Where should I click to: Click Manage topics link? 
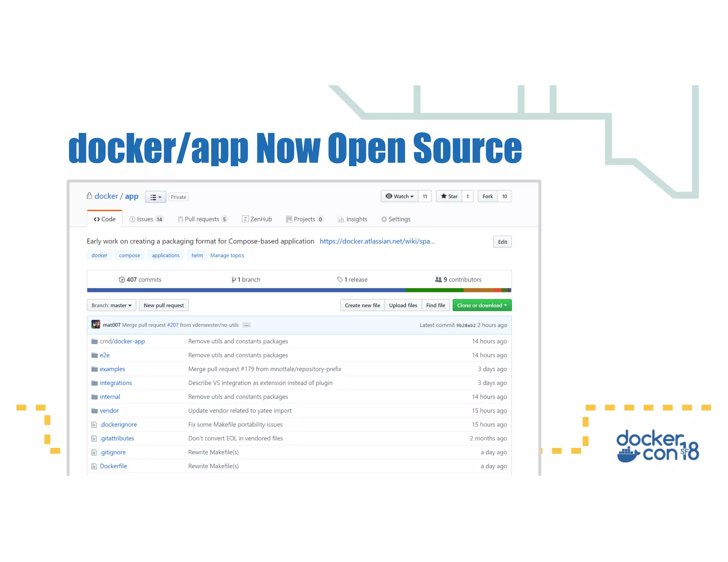pyautogui.click(x=227, y=255)
